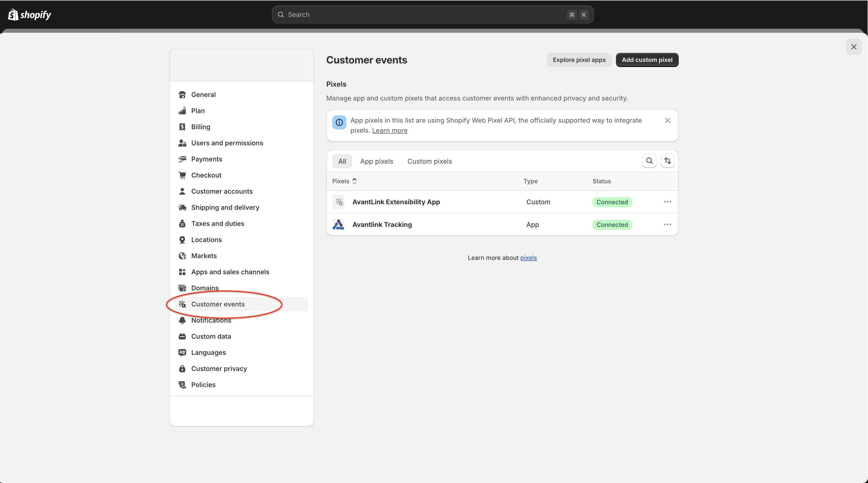
Task: Open the pixels help link
Action: (528, 258)
